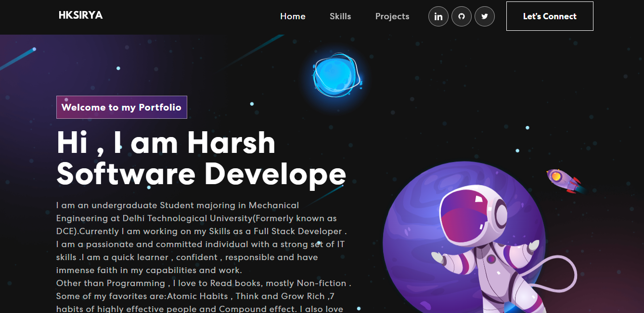Select Projects in the navigation bar

392,16
